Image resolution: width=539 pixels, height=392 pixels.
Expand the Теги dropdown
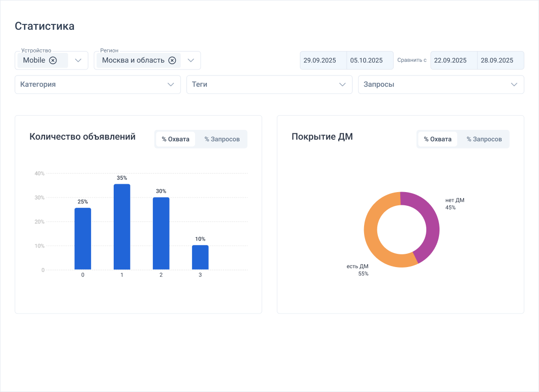269,84
